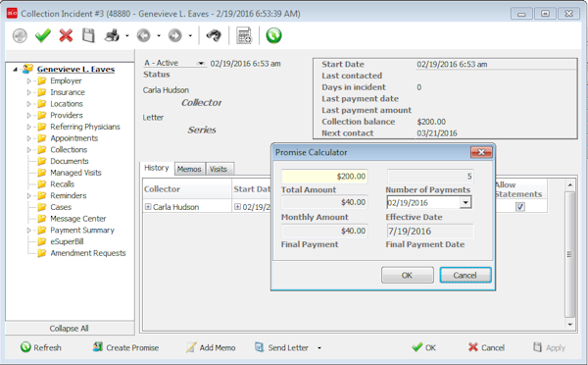Click the forward navigation arrow icon
Viewport: 588px width, 365px height.
tap(175, 36)
